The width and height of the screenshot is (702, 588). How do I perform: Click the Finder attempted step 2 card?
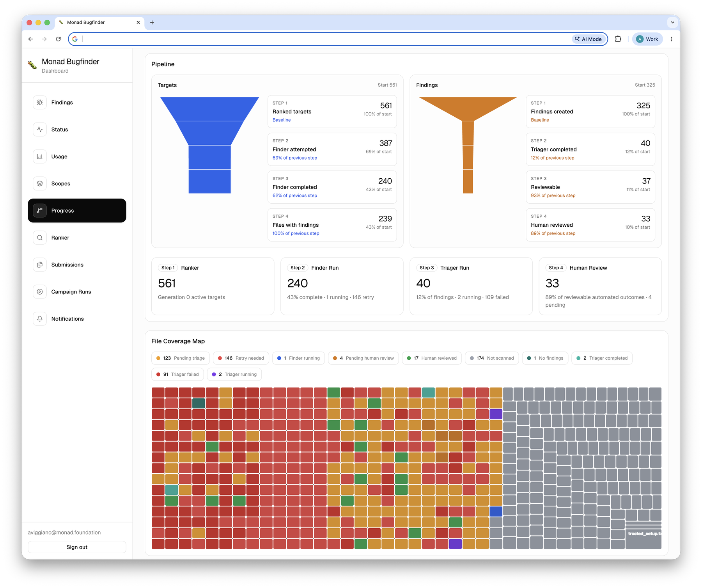tap(332, 149)
